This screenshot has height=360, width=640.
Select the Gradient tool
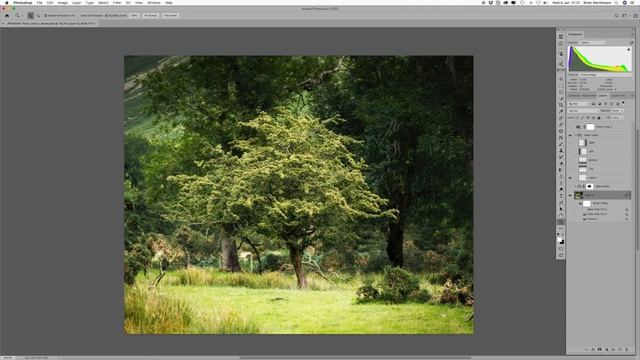(x=561, y=170)
